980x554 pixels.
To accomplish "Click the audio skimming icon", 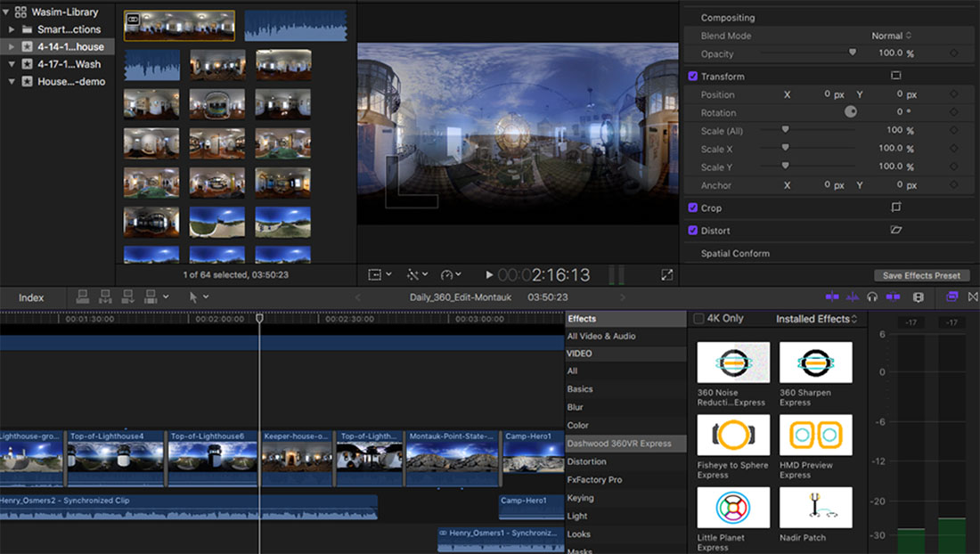I will [853, 297].
